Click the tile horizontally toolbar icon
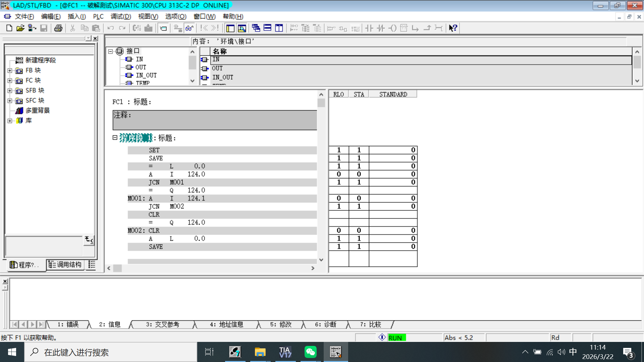 coord(267,28)
